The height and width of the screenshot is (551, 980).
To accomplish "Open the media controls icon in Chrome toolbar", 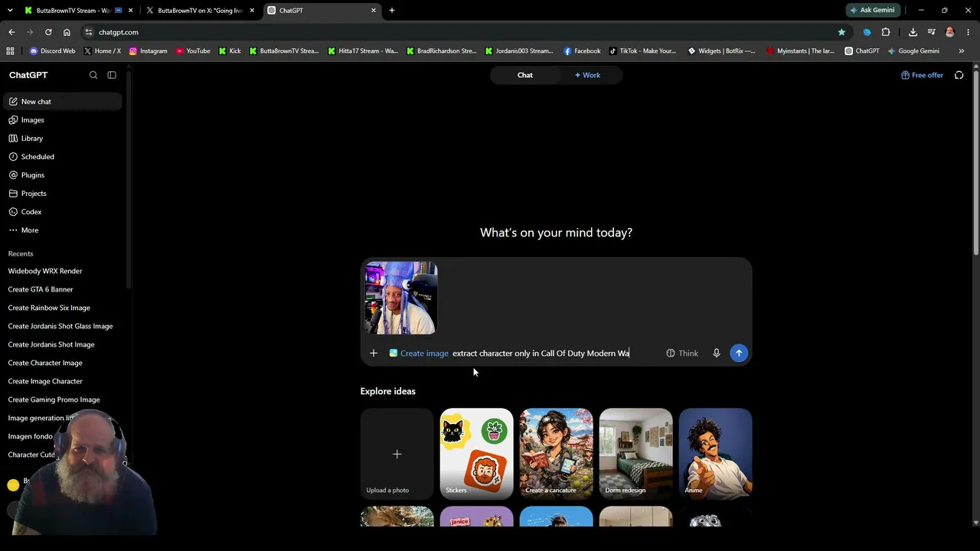I will (x=931, y=32).
